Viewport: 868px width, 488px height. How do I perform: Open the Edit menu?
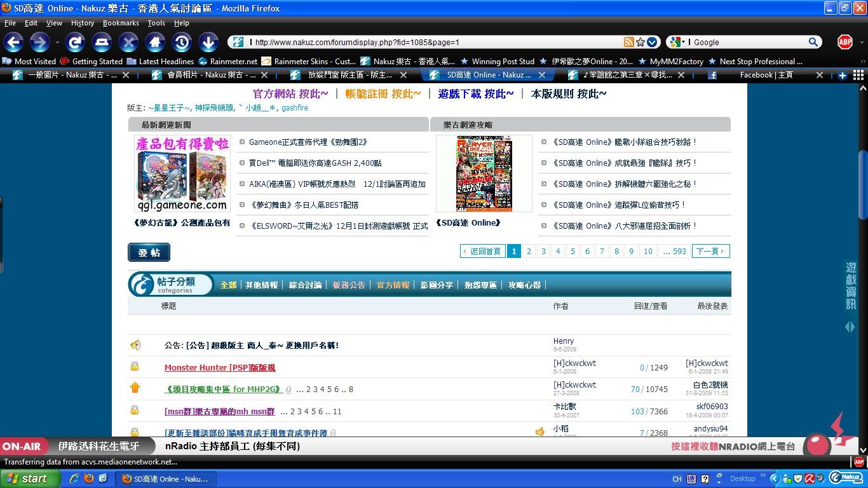click(x=31, y=23)
